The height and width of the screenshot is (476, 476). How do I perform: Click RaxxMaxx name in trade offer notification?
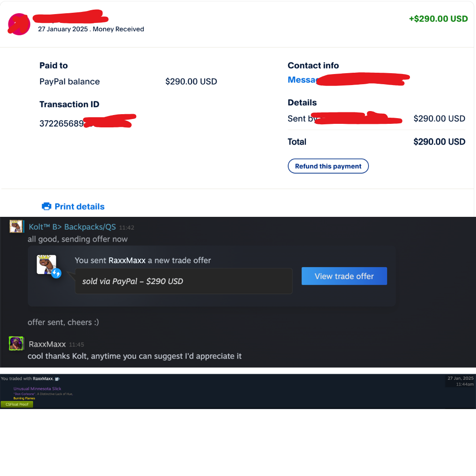point(127,260)
